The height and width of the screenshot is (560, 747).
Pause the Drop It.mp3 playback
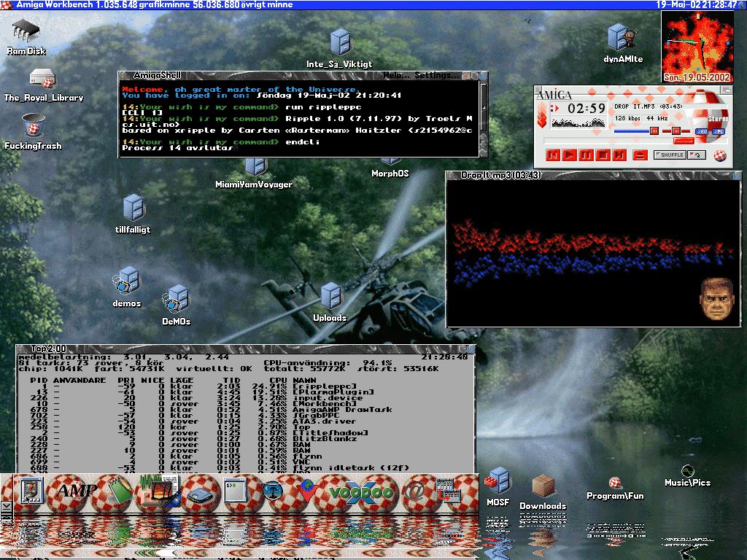coord(587,155)
